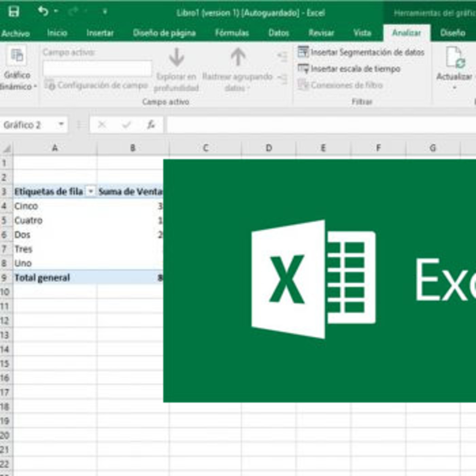Click Conexiones de filtro
This screenshot has height=476, width=476.
(340, 85)
